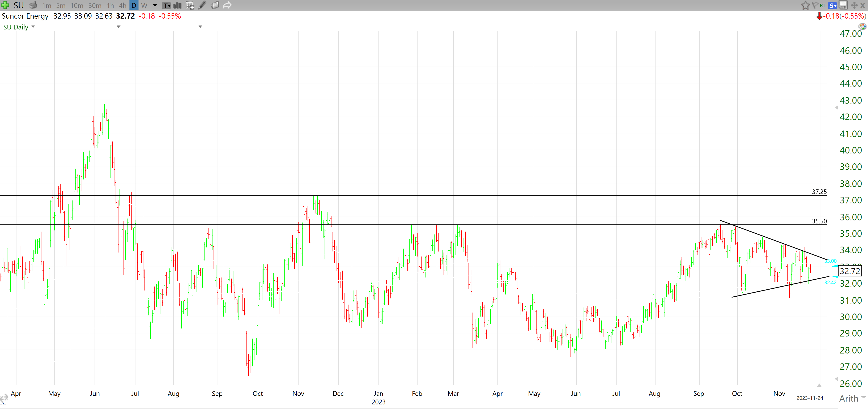Open the folder icon on the toolbar
Viewport: 868px width, 409px height.
[215, 5]
